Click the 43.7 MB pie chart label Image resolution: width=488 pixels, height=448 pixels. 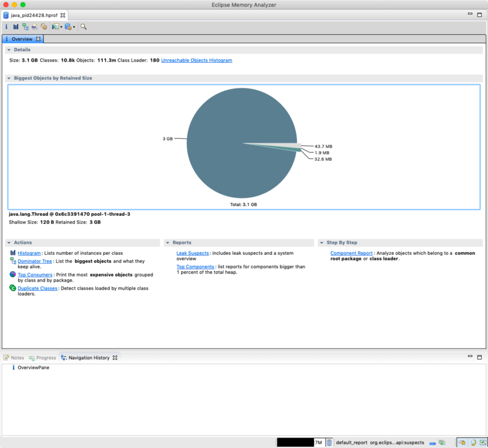pyautogui.click(x=323, y=146)
